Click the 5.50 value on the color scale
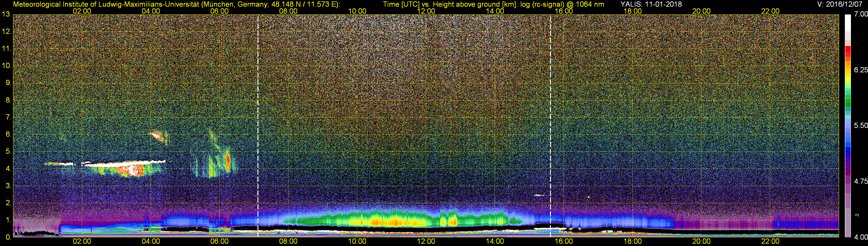Image resolution: width=868 pixels, height=246 pixels. (860, 125)
